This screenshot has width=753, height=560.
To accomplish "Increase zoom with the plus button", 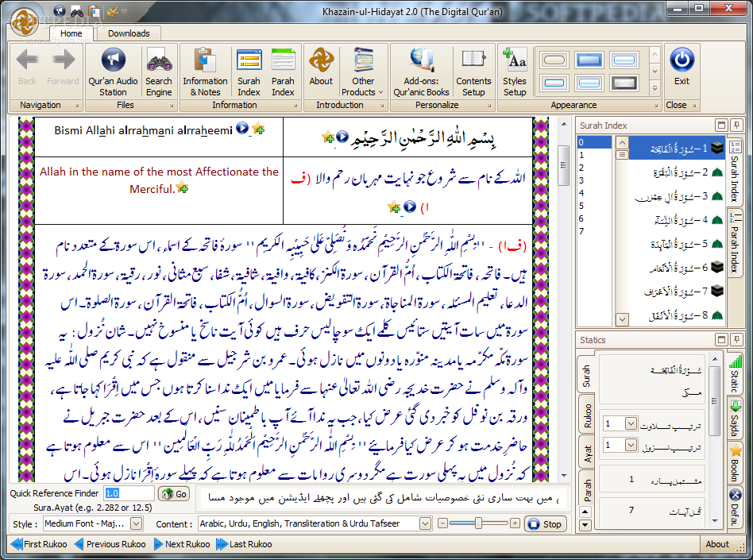I will pos(515,523).
